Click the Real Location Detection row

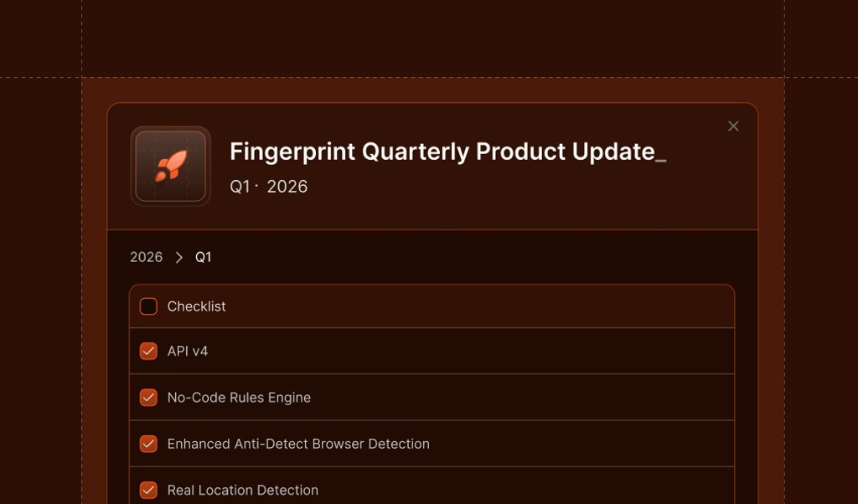click(x=244, y=490)
